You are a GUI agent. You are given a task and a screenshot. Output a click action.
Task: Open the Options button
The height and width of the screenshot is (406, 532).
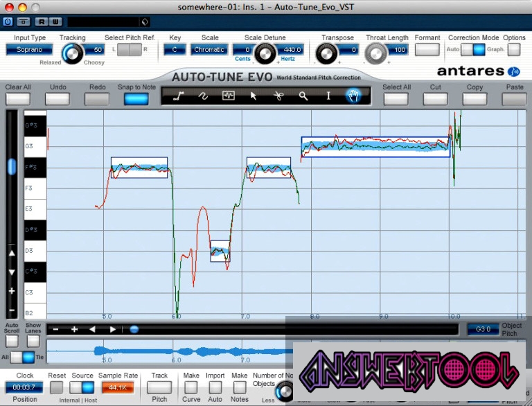tap(514, 50)
